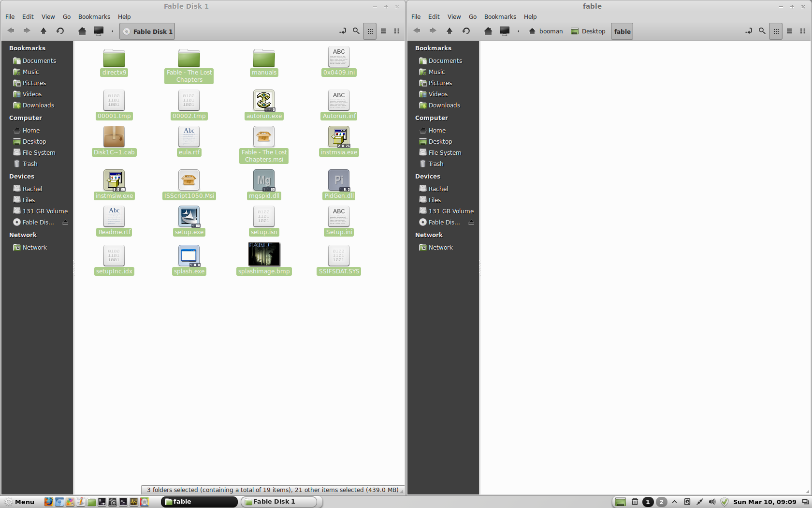Activate 'fable' taskbar window button

(199, 502)
